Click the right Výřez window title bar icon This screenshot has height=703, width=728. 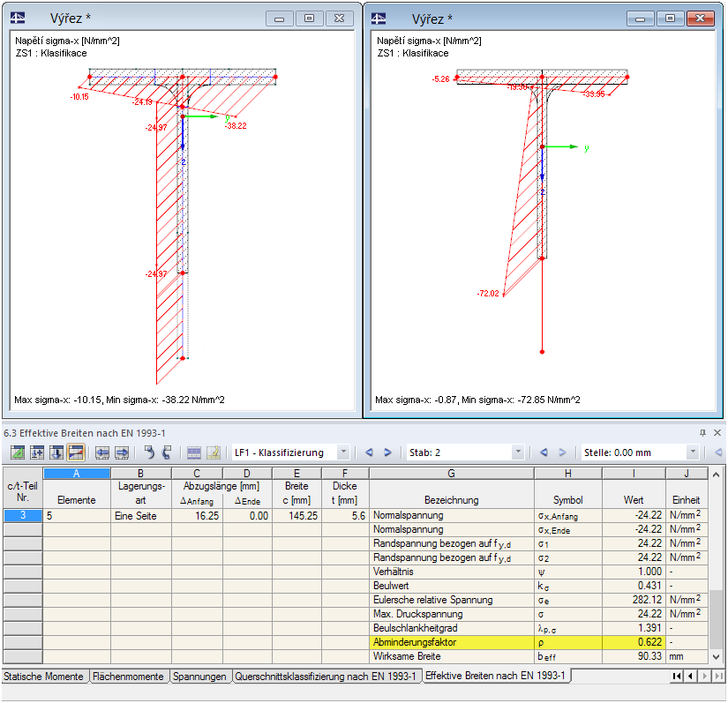379,19
